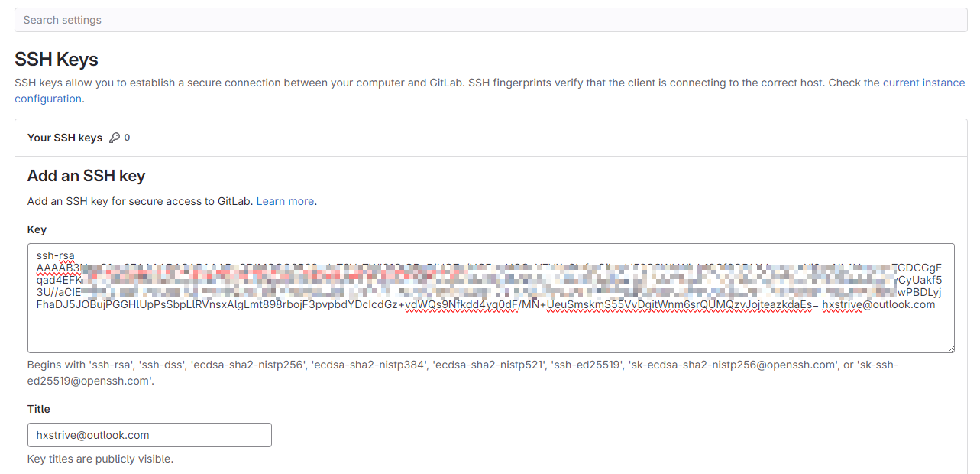Place cursor on ssh-rsa text in Key field
Image resolution: width=980 pixels, height=474 pixels.
click(55, 255)
